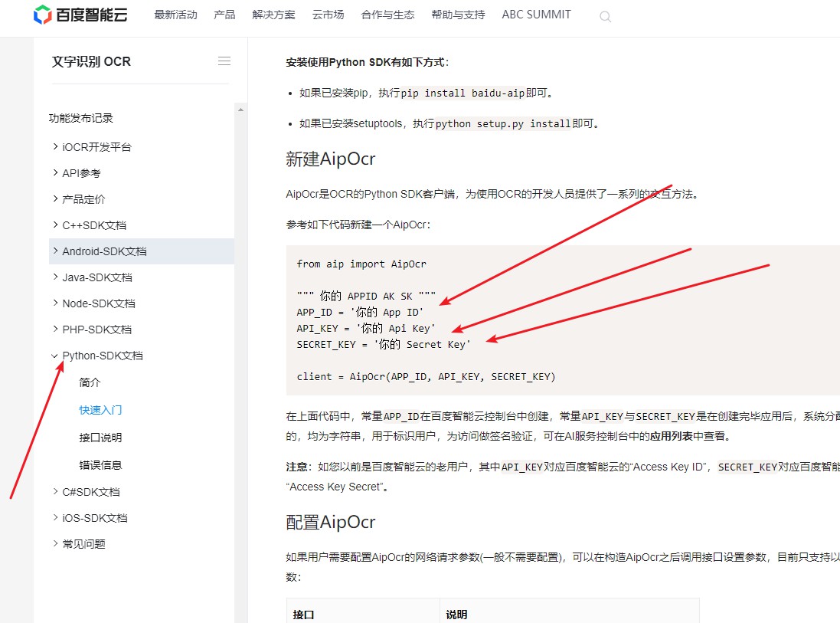Expand the API参考 chevron
The width and height of the screenshot is (840, 623).
coord(55,172)
